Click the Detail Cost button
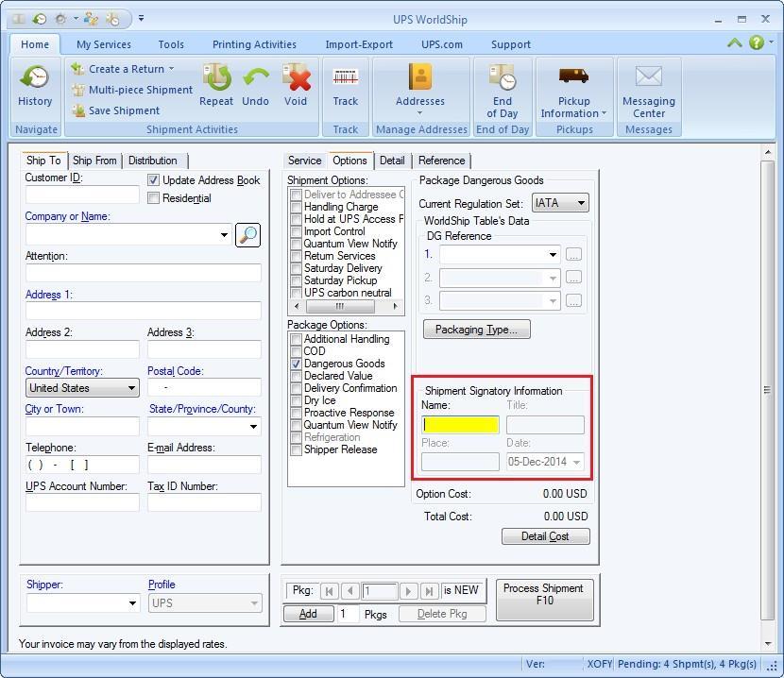 [546, 536]
